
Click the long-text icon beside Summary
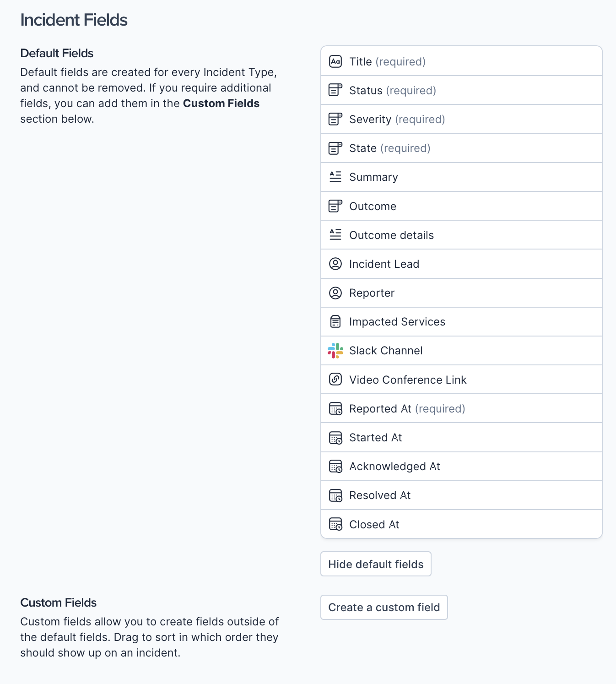[x=335, y=177]
